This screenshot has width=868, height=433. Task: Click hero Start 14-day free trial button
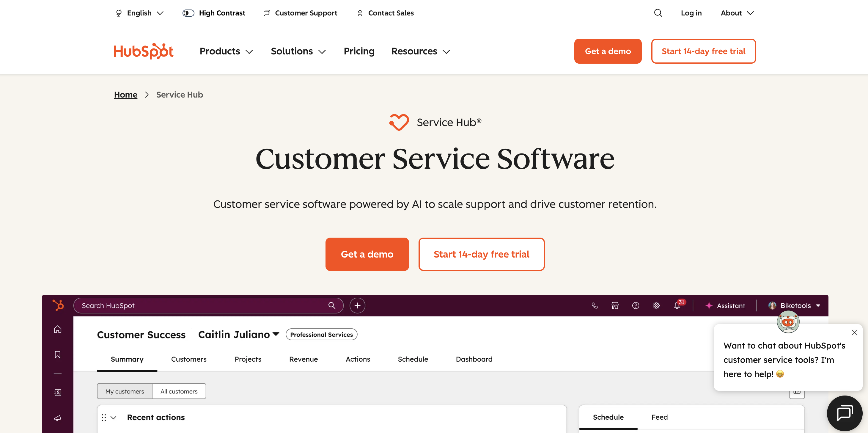tap(481, 254)
